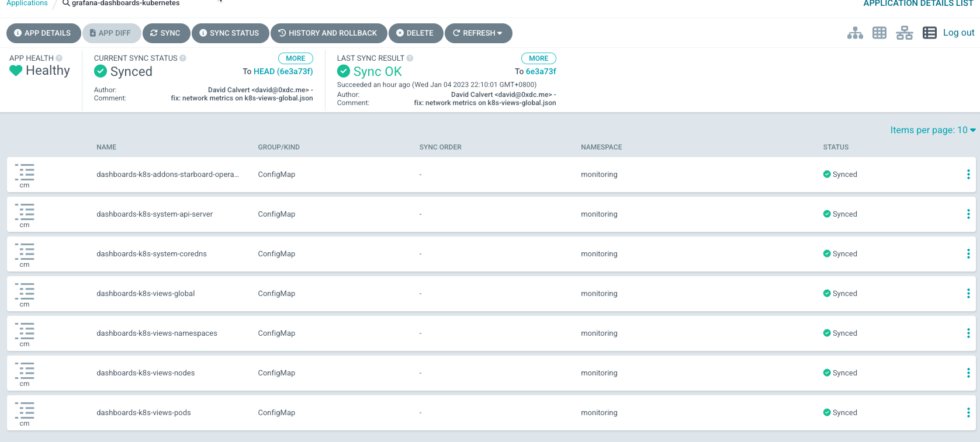Screen dimensions: 980x442
Task: Select dashboards-k8s-views-nodes resource name
Action: (x=146, y=373)
